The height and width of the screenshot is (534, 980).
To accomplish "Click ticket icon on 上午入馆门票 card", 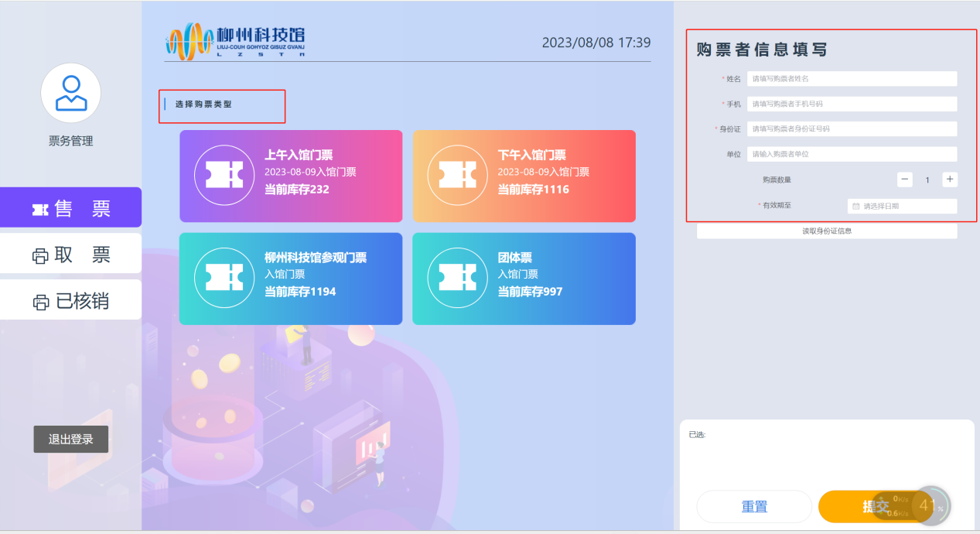I will coord(224,175).
